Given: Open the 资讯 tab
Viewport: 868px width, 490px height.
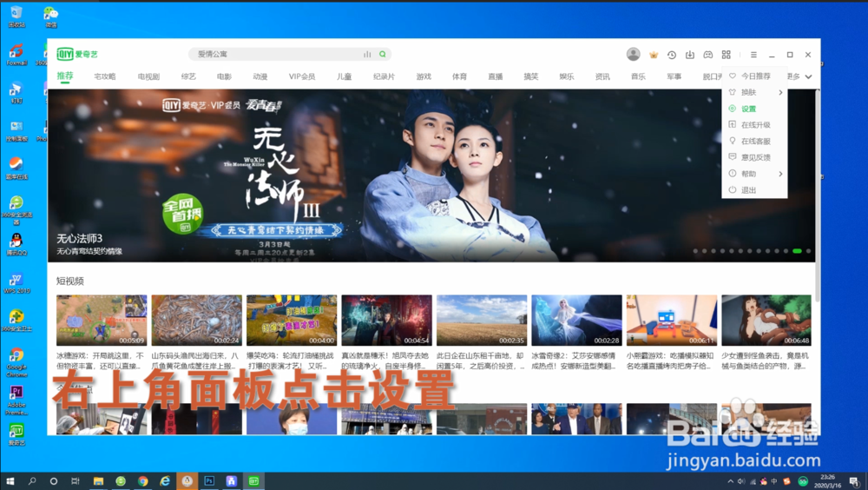Looking at the screenshot, I should 602,76.
